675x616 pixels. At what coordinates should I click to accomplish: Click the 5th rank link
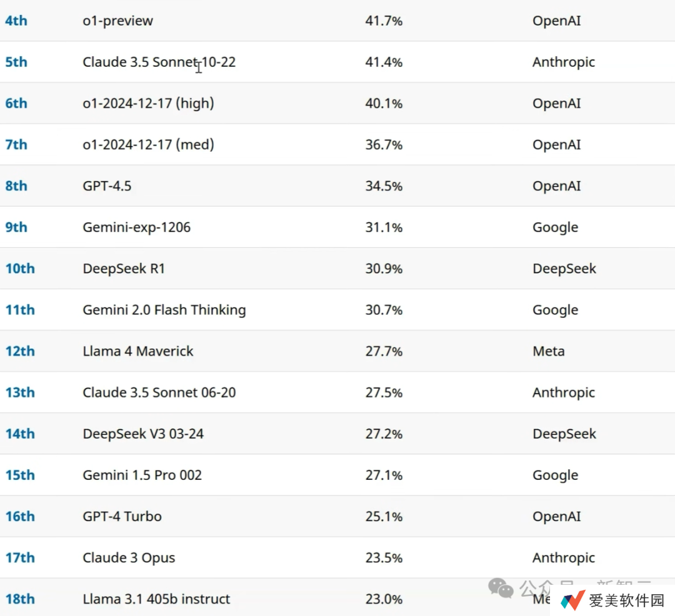tap(16, 62)
